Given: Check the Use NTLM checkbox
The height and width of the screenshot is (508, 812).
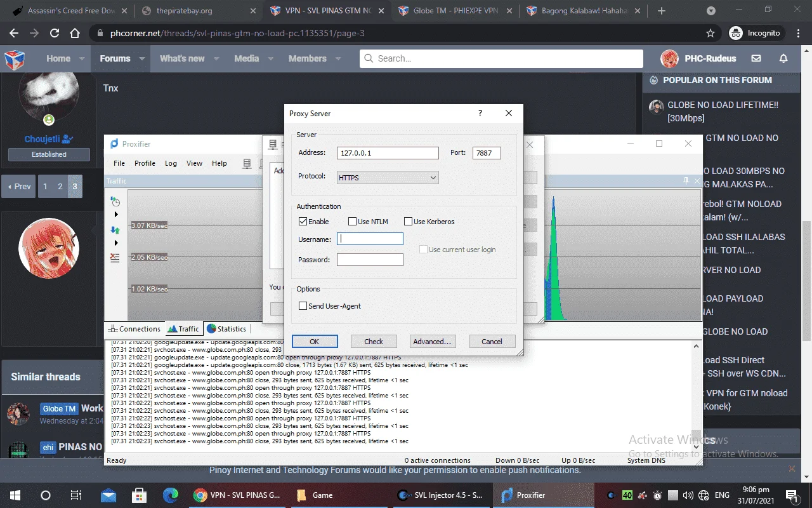Looking at the screenshot, I should coord(352,222).
